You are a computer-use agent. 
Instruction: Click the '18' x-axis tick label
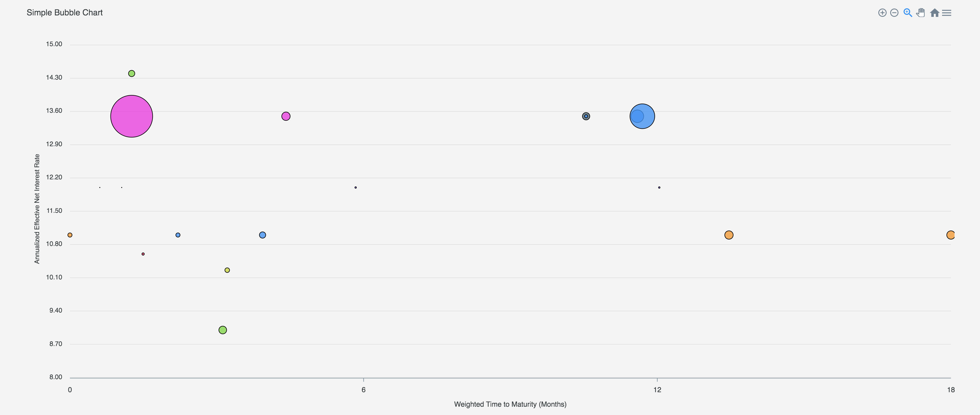pyautogui.click(x=951, y=390)
